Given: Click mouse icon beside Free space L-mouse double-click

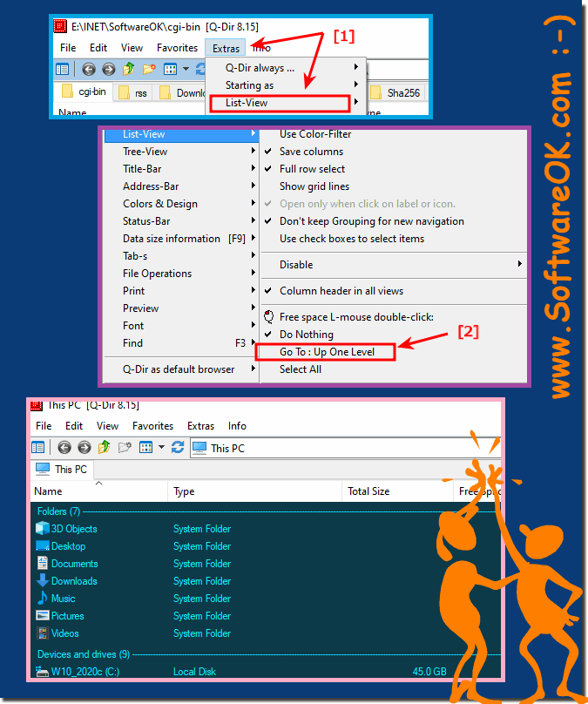Looking at the screenshot, I should point(269,316).
